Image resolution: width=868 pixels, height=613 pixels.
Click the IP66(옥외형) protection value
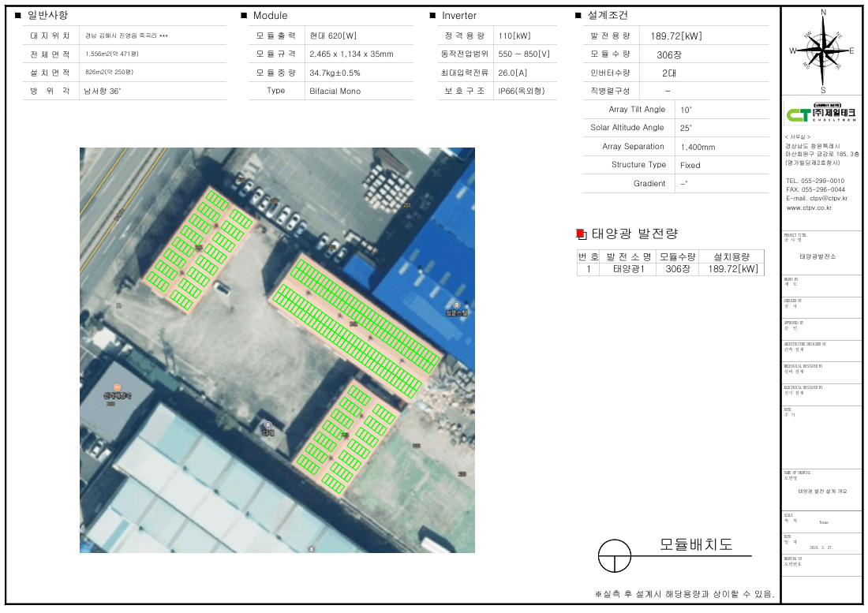pos(523,91)
